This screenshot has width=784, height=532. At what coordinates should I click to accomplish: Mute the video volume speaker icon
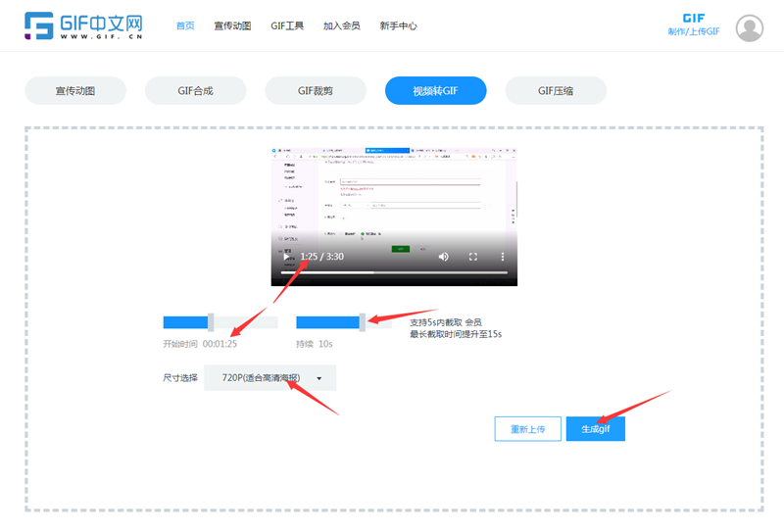tap(443, 257)
